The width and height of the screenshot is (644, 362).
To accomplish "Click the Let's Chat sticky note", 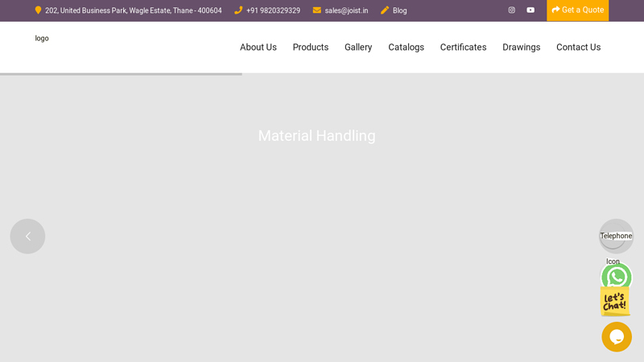I will [615, 302].
